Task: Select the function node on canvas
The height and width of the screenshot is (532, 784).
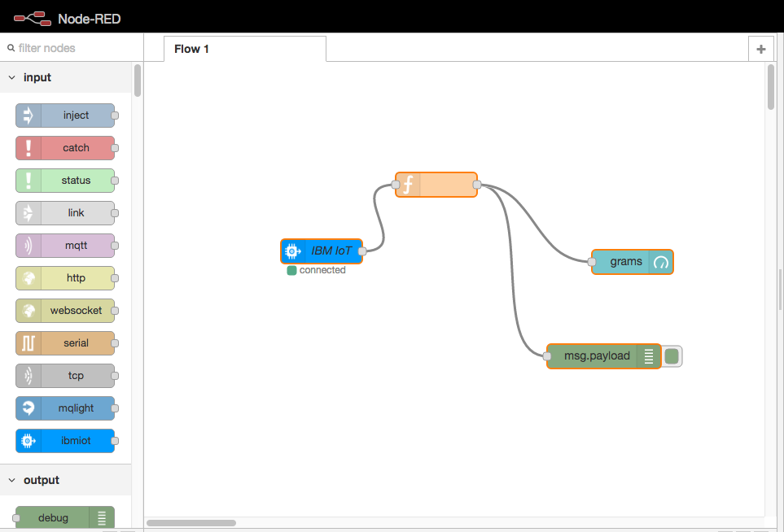Action: pos(436,185)
